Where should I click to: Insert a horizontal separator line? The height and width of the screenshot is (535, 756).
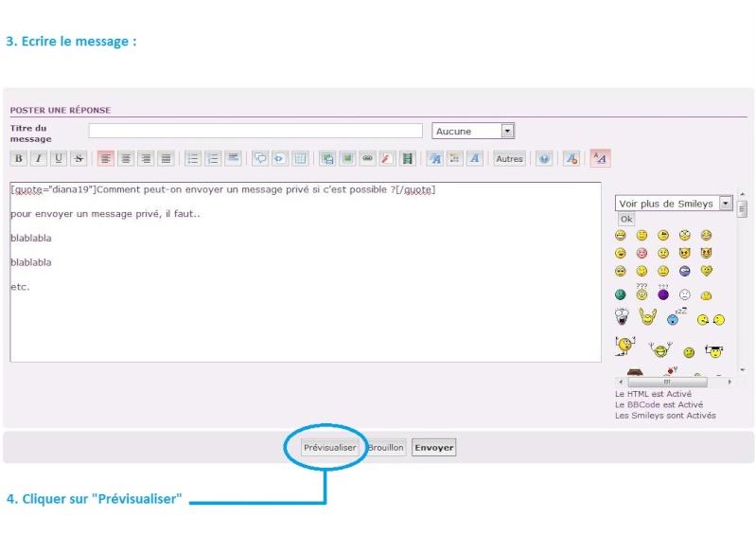tap(234, 158)
